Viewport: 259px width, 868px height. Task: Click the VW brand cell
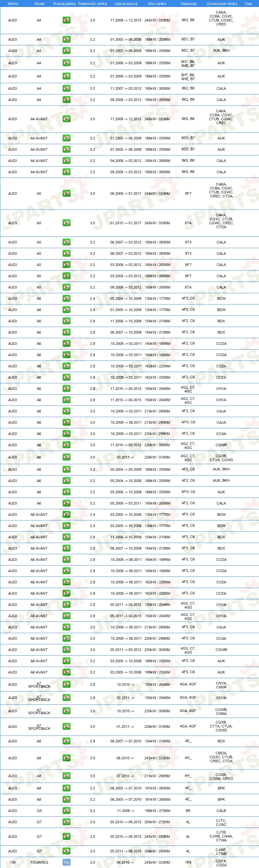pyautogui.click(x=13, y=862)
